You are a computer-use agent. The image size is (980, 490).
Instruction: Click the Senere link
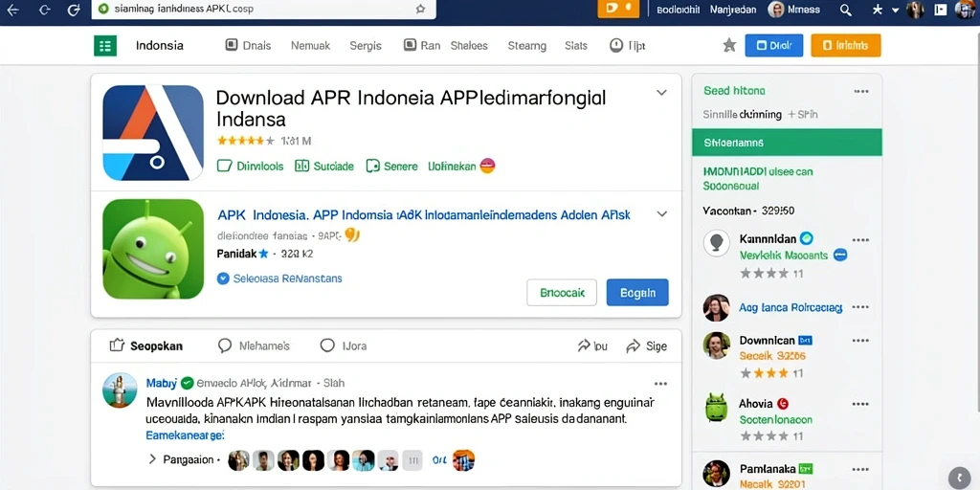coord(391,167)
